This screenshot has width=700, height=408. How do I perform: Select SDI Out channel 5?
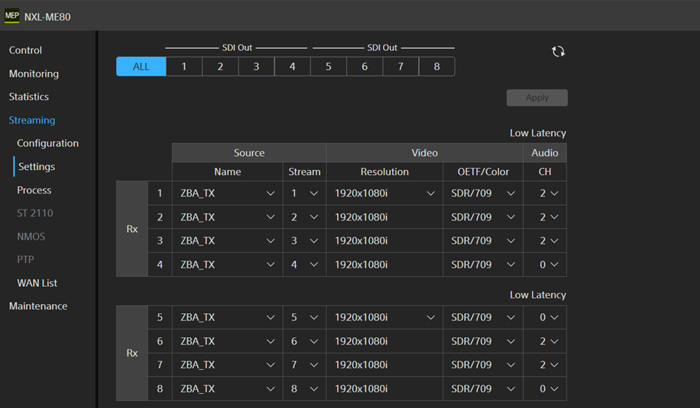328,67
